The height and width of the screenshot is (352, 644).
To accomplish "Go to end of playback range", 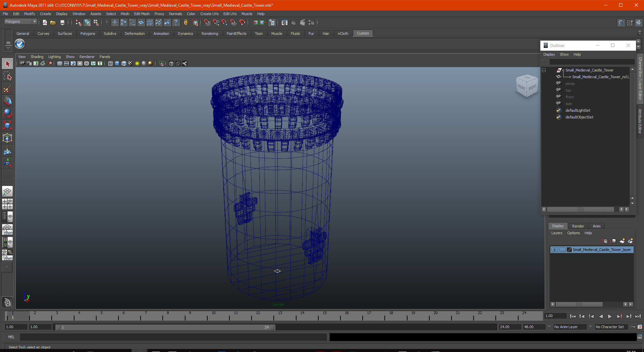I will point(638,316).
